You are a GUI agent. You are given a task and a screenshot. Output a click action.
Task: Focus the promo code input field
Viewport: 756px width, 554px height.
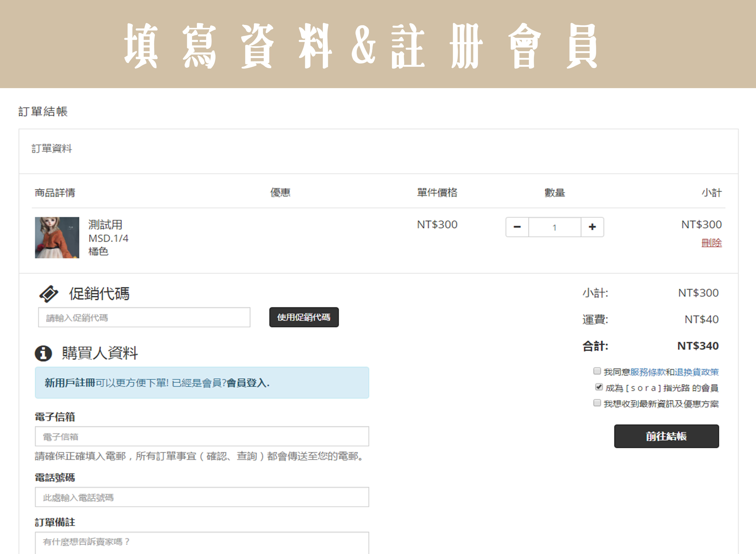click(144, 317)
